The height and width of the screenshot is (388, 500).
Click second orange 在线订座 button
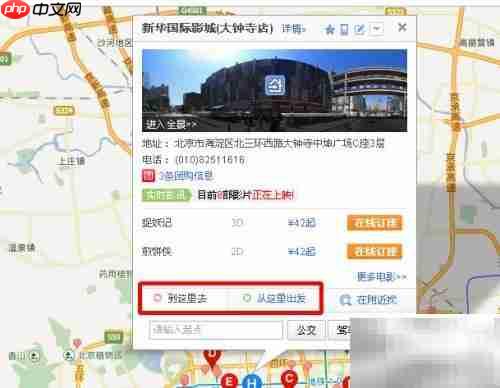click(375, 252)
